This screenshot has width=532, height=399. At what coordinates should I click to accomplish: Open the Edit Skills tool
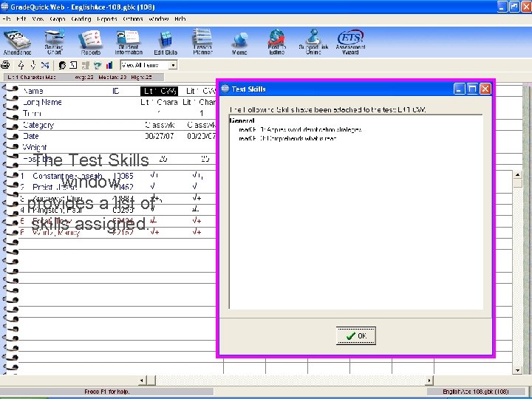tap(166, 43)
